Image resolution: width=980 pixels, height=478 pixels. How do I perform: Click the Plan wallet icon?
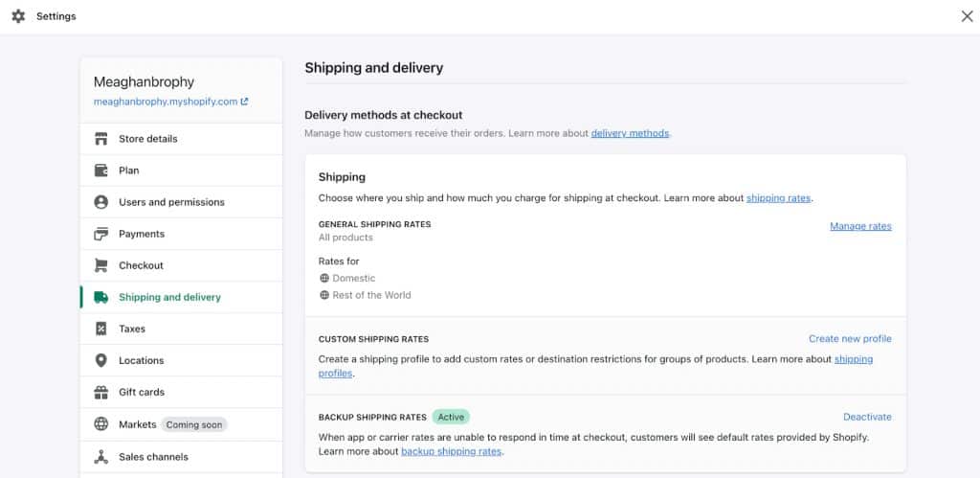[100, 171]
